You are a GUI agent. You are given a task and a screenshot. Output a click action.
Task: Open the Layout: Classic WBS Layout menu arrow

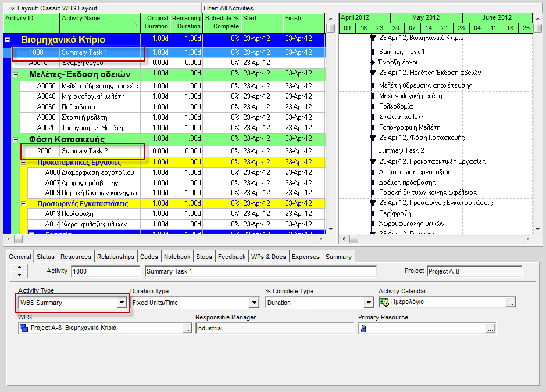[13, 8]
